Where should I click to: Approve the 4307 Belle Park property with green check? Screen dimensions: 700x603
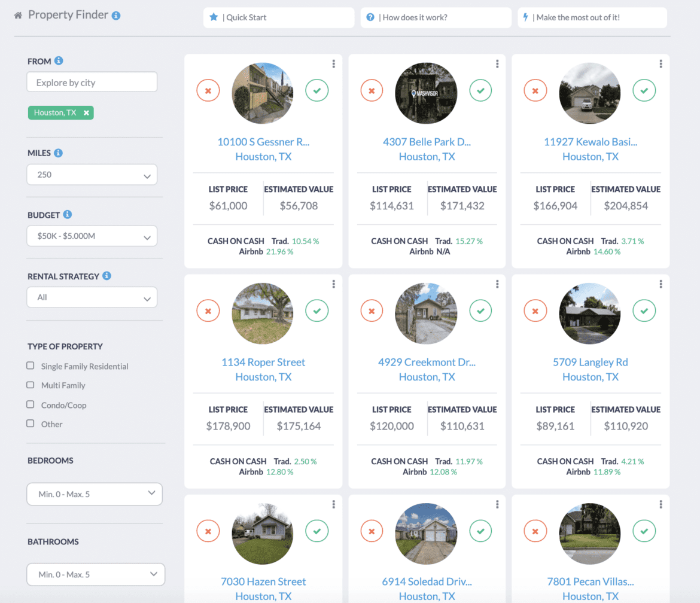[x=480, y=91]
